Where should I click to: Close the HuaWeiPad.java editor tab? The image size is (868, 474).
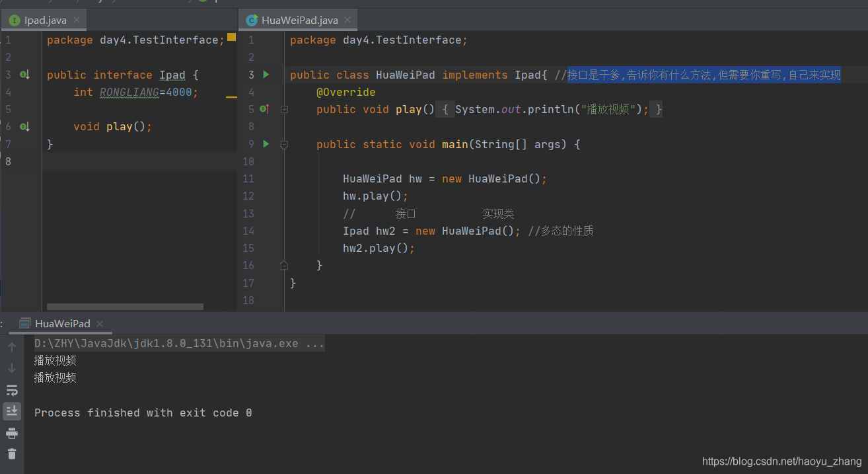tap(348, 20)
